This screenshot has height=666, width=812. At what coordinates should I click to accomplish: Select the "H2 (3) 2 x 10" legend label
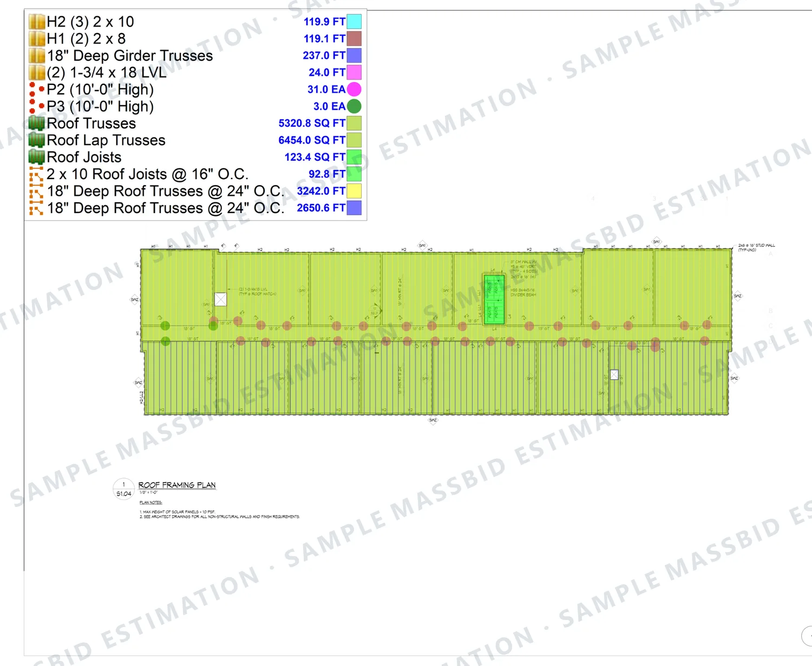pos(90,22)
